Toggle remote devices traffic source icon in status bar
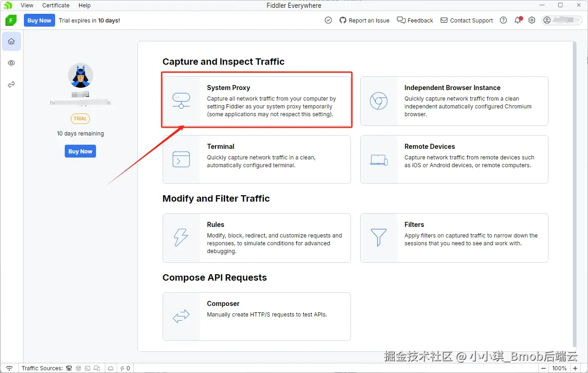The height and width of the screenshot is (373, 588). (x=97, y=368)
